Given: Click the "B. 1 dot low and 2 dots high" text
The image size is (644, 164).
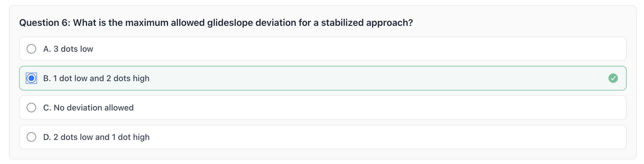Looking at the screenshot, I should [x=96, y=78].
